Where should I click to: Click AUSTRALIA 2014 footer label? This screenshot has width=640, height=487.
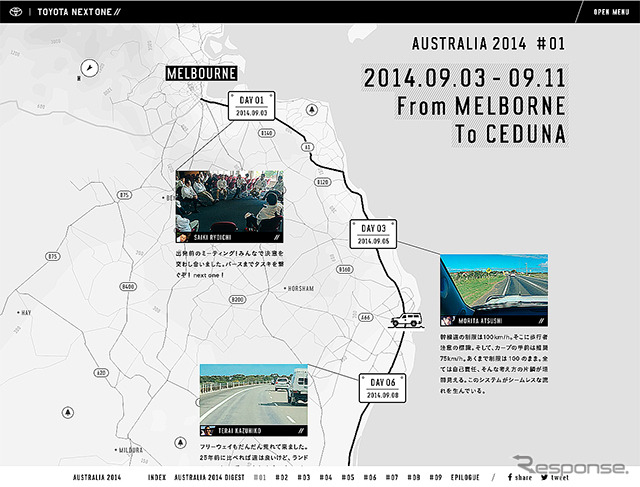pyautogui.click(x=97, y=477)
